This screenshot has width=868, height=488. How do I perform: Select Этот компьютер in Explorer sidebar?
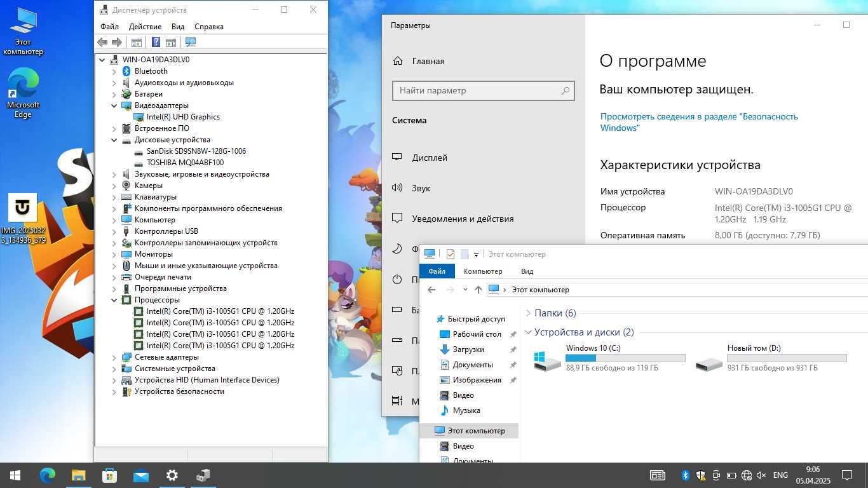(x=469, y=431)
